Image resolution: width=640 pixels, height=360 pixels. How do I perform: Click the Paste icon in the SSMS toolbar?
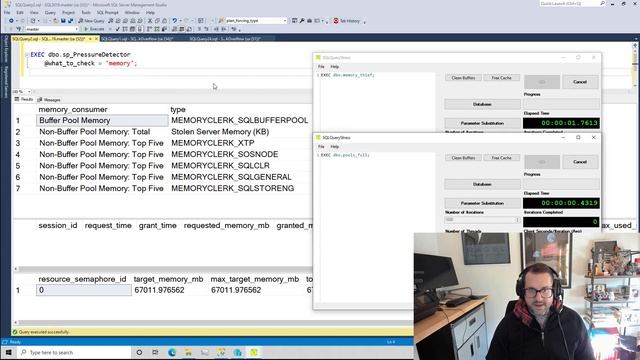pos(164,20)
